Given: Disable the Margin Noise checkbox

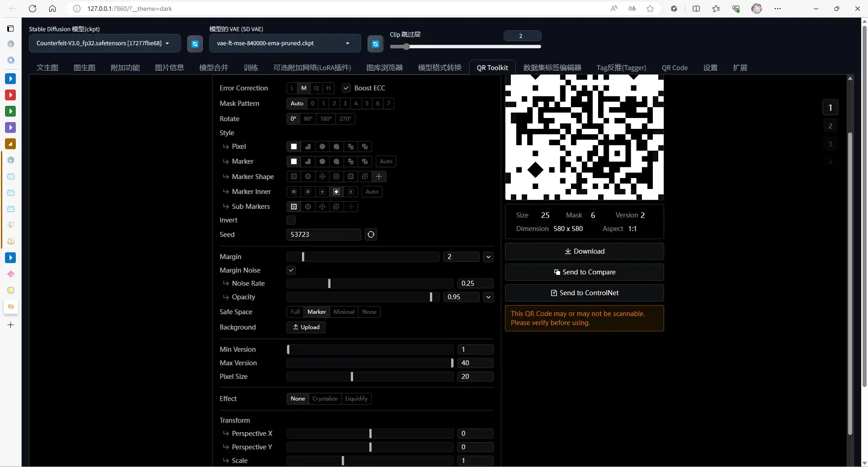Looking at the screenshot, I should click(291, 270).
